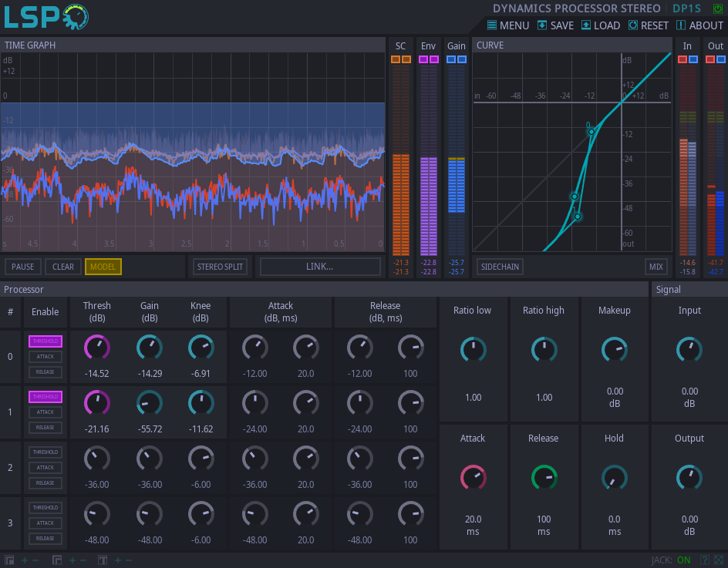The height and width of the screenshot is (568, 728).
Task: Enable ATTACK for processor row 1
Action: click(45, 412)
